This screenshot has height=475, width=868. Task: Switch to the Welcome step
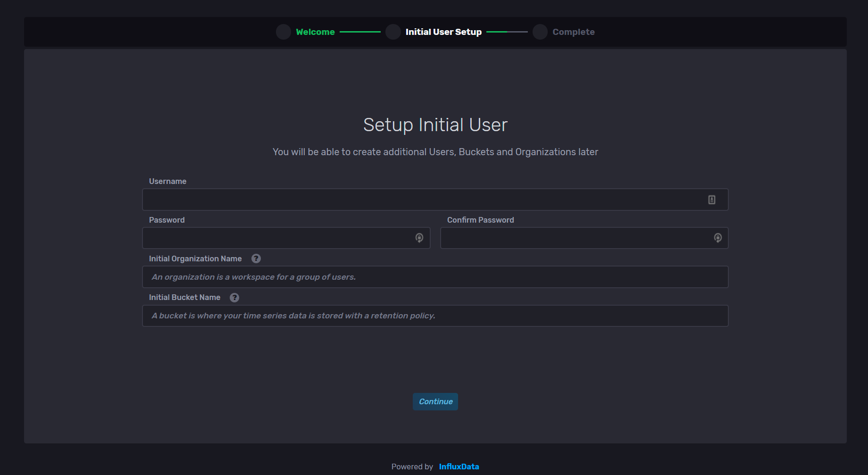pyautogui.click(x=315, y=32)
